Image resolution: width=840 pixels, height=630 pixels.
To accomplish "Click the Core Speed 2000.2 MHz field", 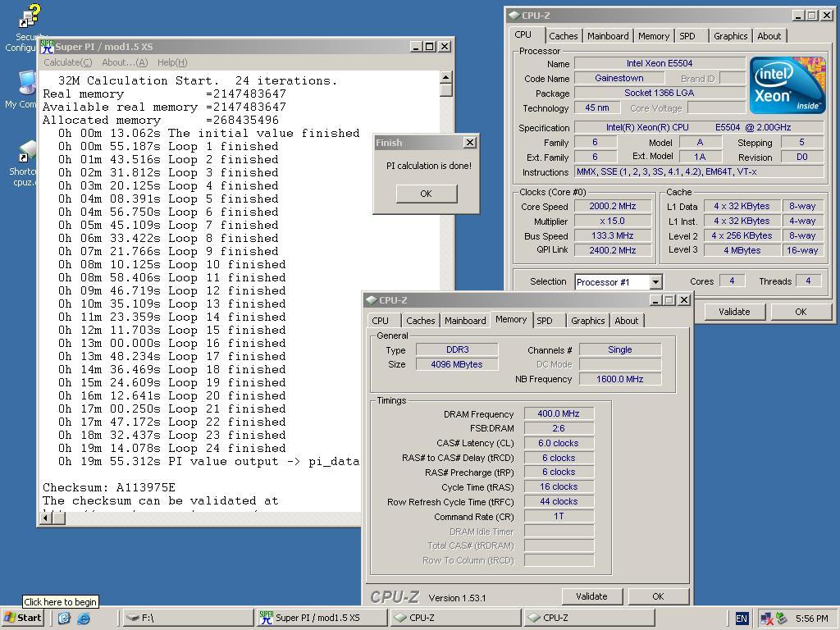I will [613, 206].
